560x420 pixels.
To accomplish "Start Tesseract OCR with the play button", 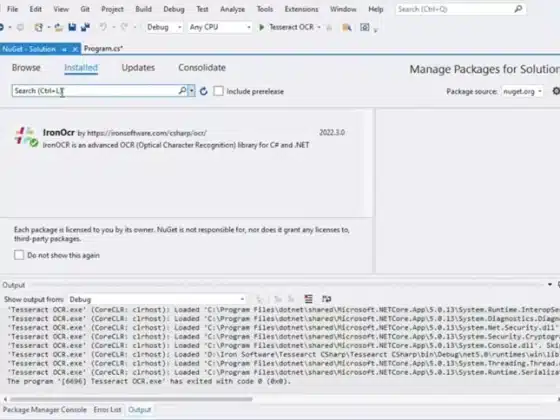I will click(x=261, y=27).
